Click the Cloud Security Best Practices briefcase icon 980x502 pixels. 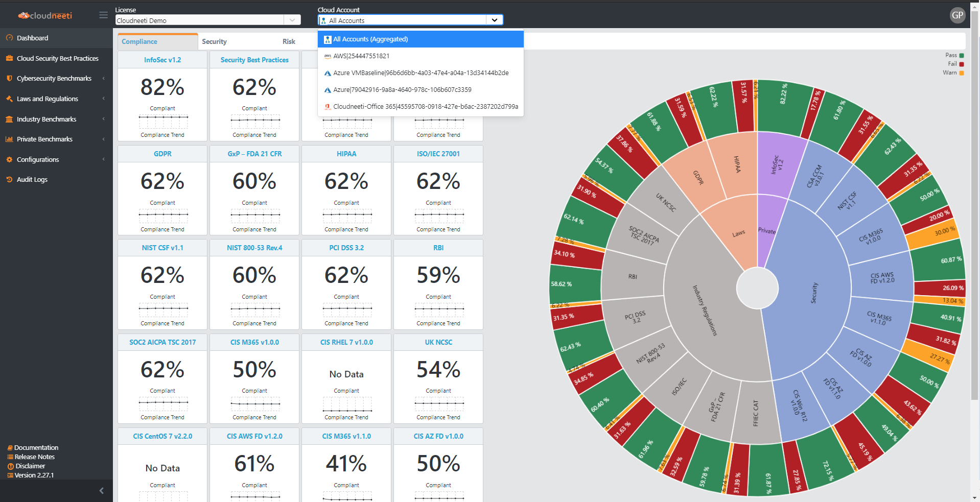pyautogui.click(x=9, y=58)
